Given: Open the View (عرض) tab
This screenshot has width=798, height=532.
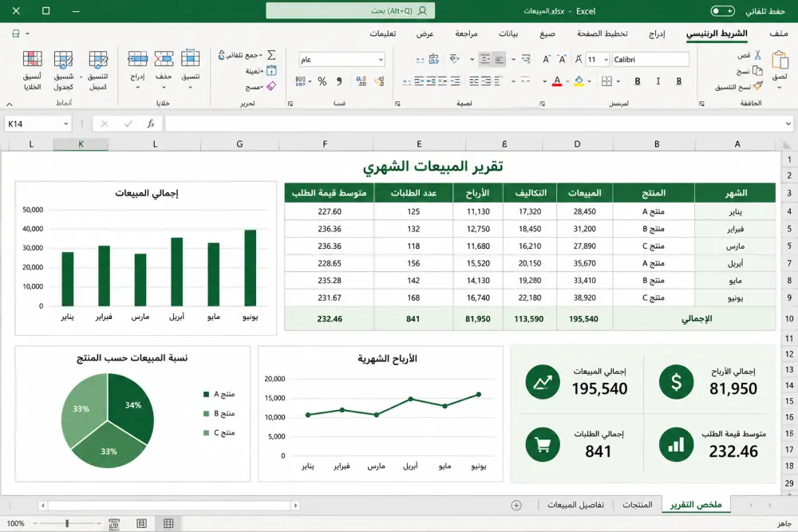Looking at the screenshot, I should (425, 33).
